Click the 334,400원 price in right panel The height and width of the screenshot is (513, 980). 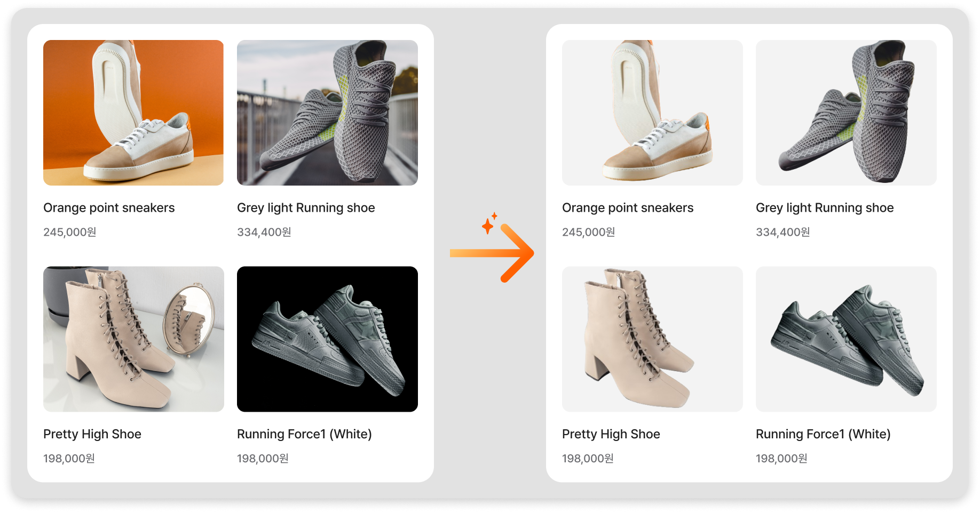coord(783,232)
